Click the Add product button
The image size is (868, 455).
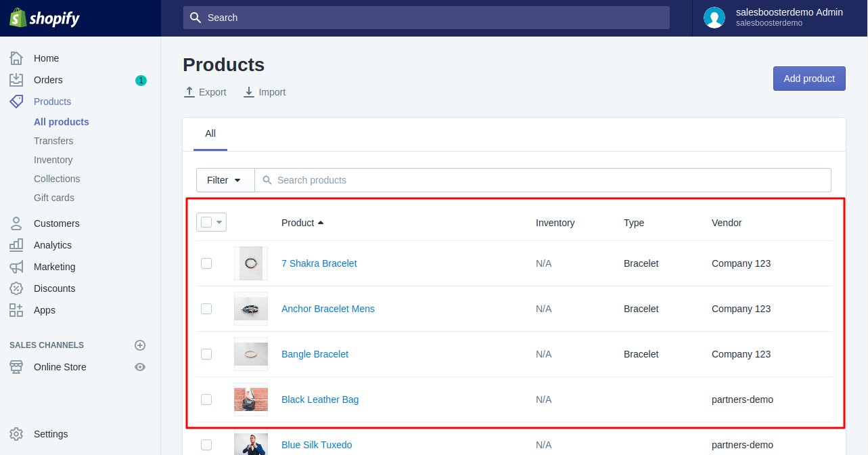point(809,79)
